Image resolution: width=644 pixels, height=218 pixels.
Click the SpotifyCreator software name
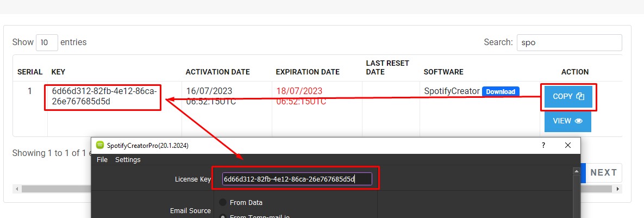(x=452, y=91)
